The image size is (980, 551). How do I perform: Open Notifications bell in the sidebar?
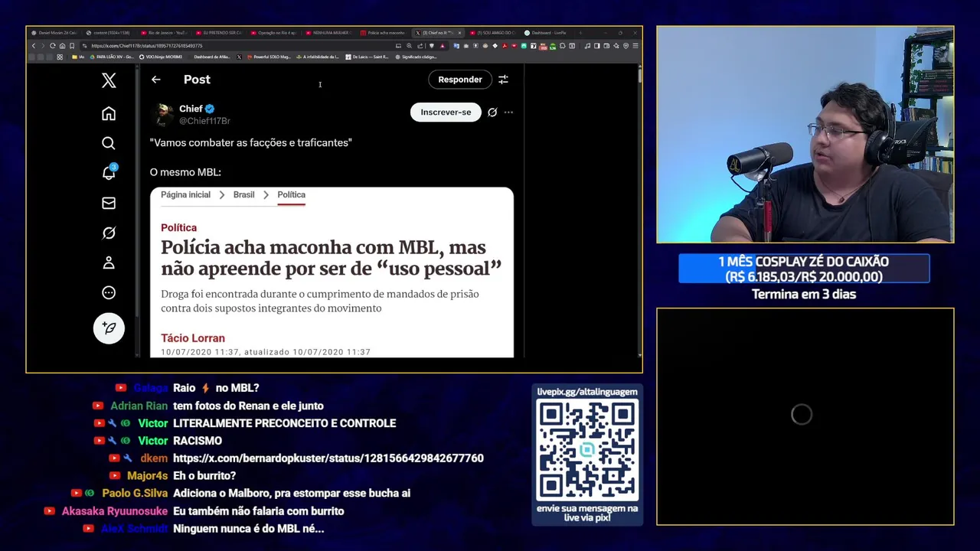(109, 173)
